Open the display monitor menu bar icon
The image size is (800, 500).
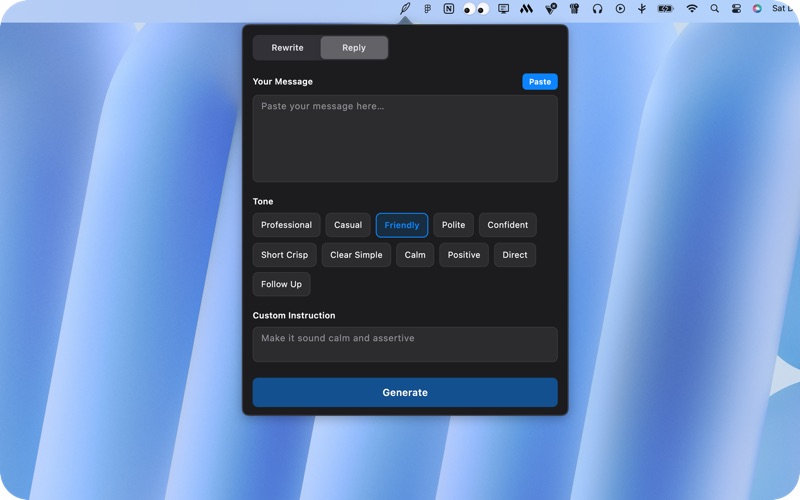click(x=504, y=9)
